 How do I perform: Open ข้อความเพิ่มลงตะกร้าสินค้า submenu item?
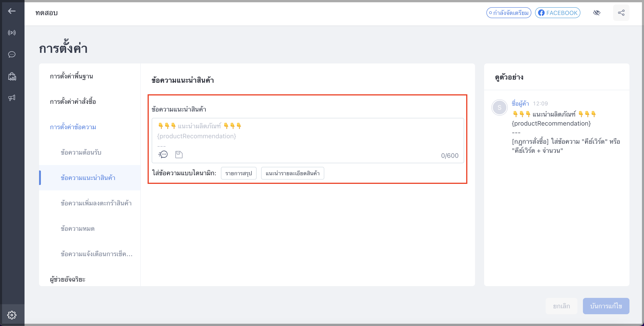coord(96,203)
